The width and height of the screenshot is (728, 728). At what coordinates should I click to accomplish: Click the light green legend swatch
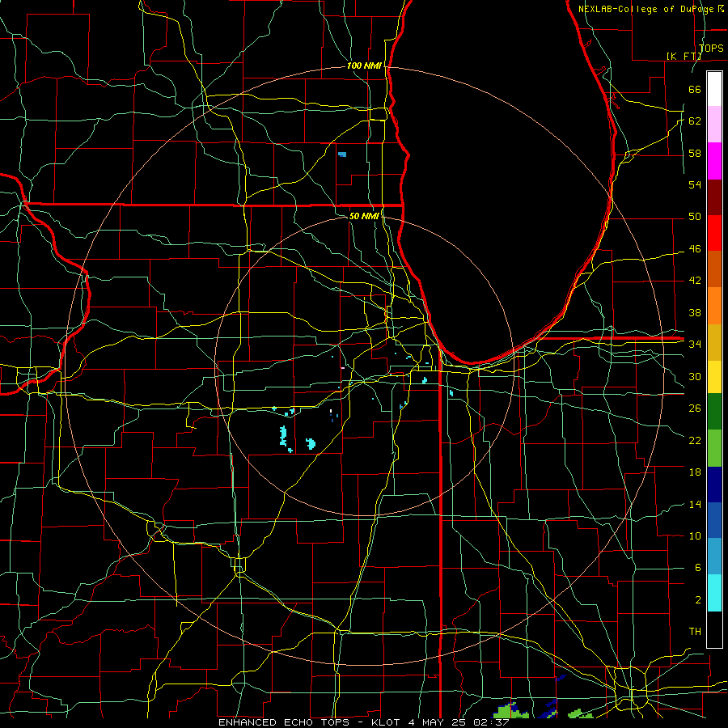(714, 448)
